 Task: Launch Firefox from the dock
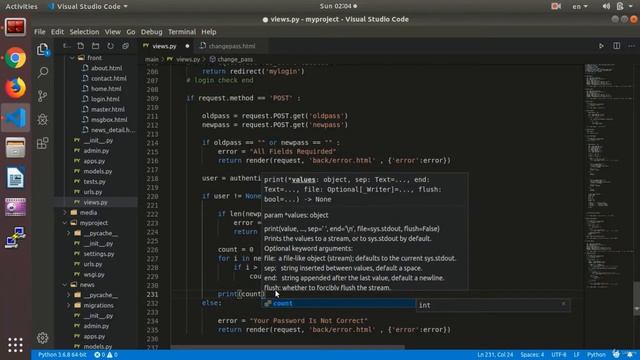16,88
